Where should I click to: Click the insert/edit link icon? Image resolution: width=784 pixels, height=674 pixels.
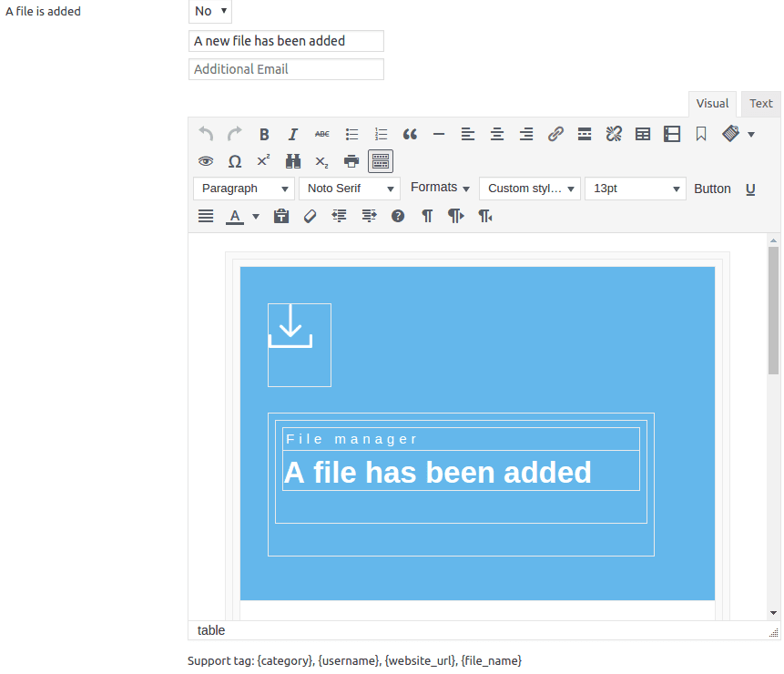click(x=555, y=134)
